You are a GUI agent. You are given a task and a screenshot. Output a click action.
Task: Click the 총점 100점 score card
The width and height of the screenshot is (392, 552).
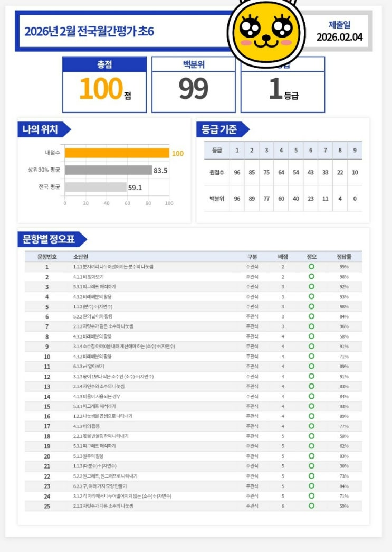point(104,85)
